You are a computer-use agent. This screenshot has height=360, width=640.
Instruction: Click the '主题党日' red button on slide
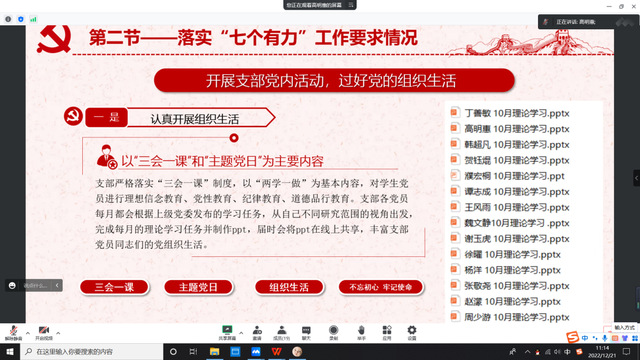point(198,287)
